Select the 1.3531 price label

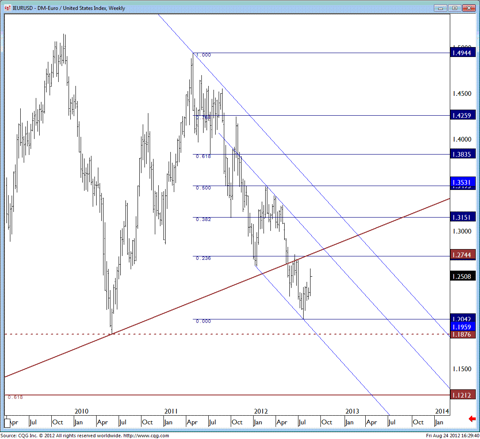tap(463, 182)
